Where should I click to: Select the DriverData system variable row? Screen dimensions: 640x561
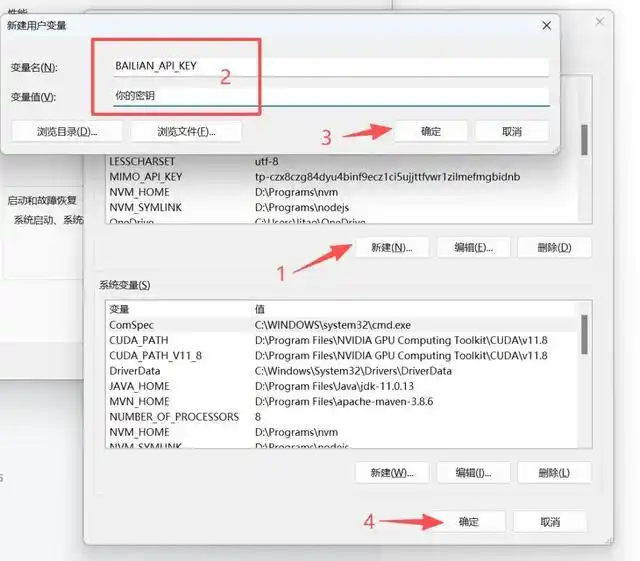coord(342,371)
